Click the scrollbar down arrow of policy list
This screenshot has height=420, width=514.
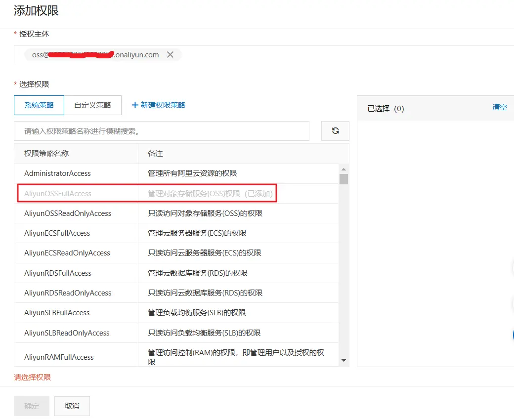pos(343,360)
